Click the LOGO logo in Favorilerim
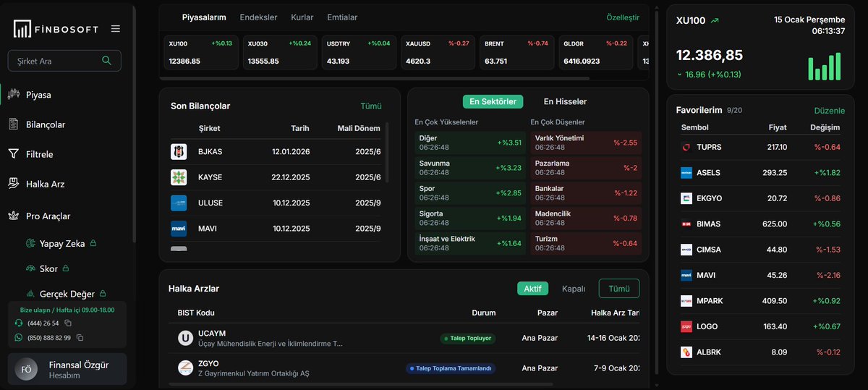 [x=686, y=326]
